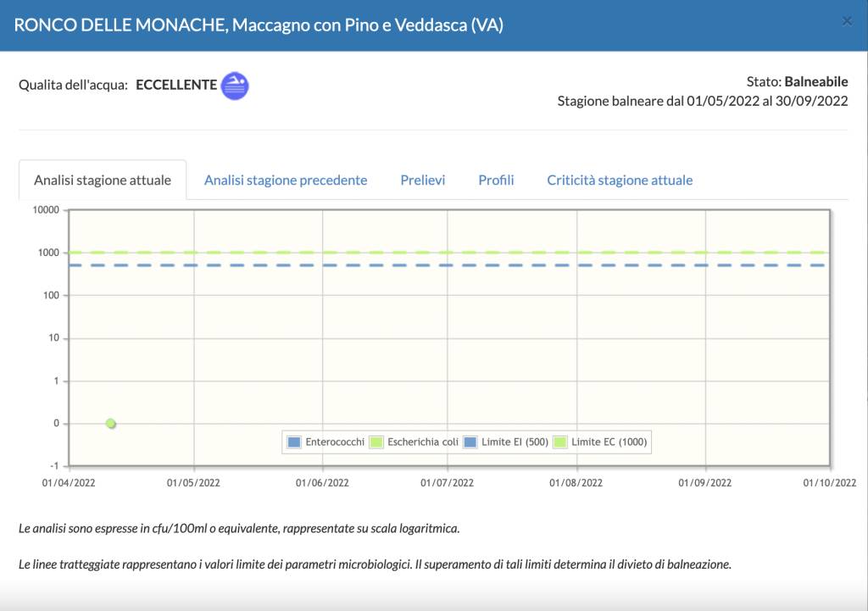The image size is (868, 611).
Task: Click the Limite EI (500) legend swatch
Action: coord(472,442)
